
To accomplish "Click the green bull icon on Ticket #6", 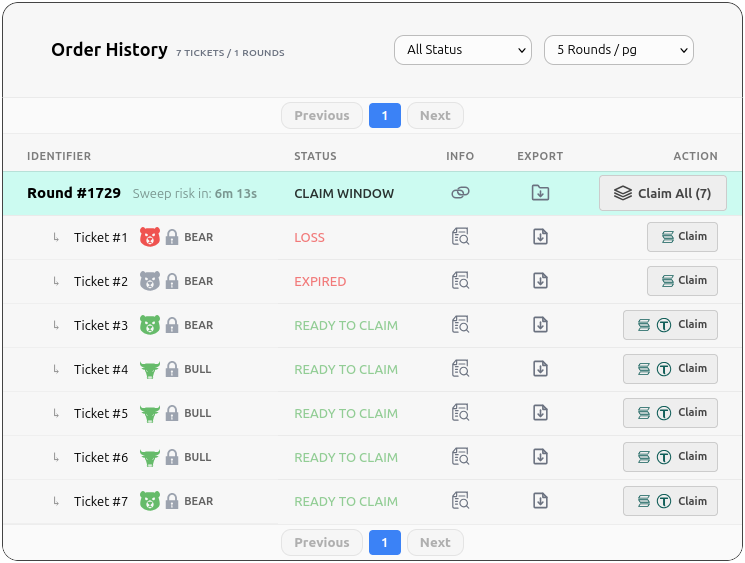I will coord(150,458).
